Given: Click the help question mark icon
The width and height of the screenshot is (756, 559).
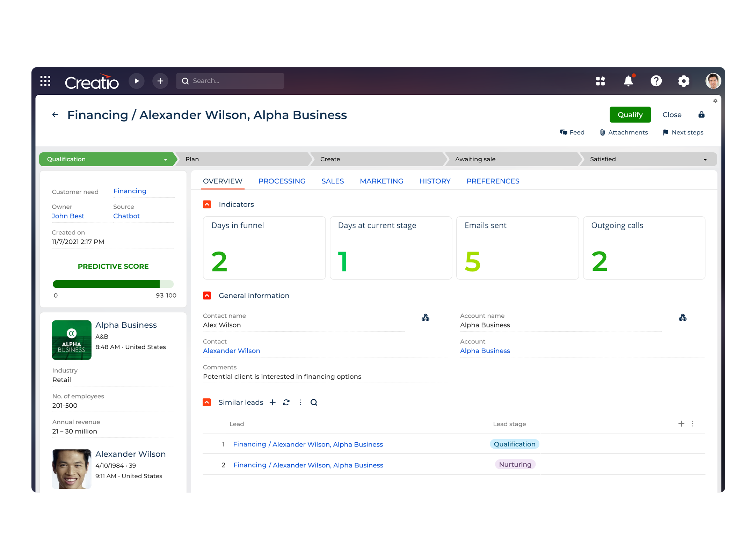Looking at the screenshot, I should 656,81.
